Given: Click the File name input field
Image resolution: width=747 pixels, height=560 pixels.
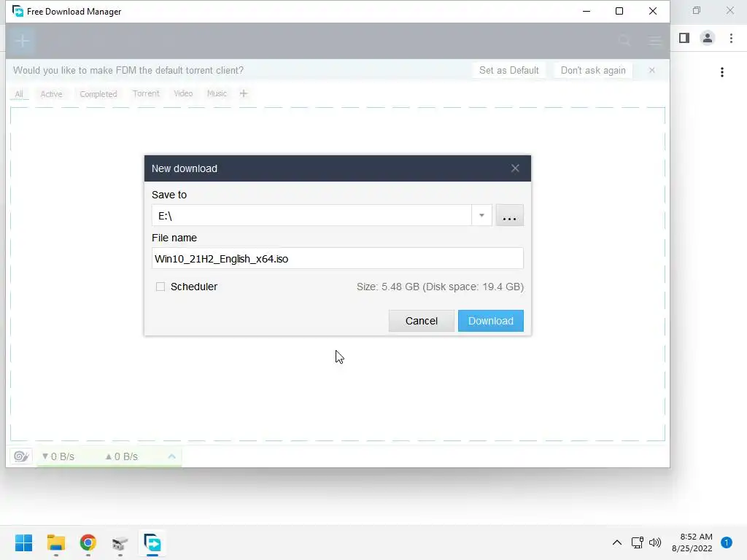Looking at the screenshot, I should click(337, 259).
